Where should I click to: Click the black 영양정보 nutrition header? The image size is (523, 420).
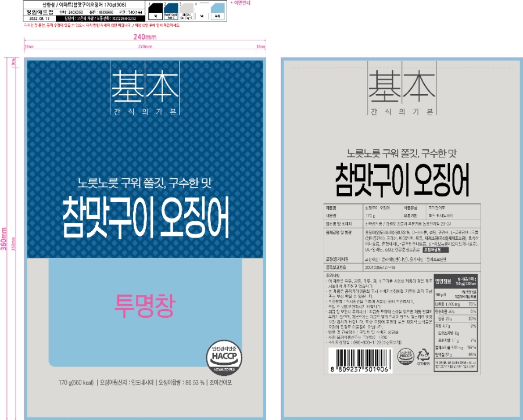pos(443,281)
